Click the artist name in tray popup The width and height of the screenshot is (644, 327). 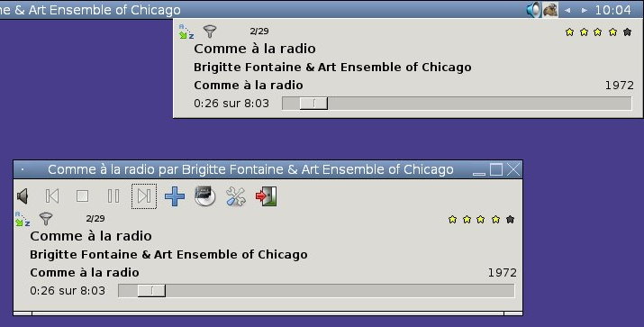click(332, 68)
